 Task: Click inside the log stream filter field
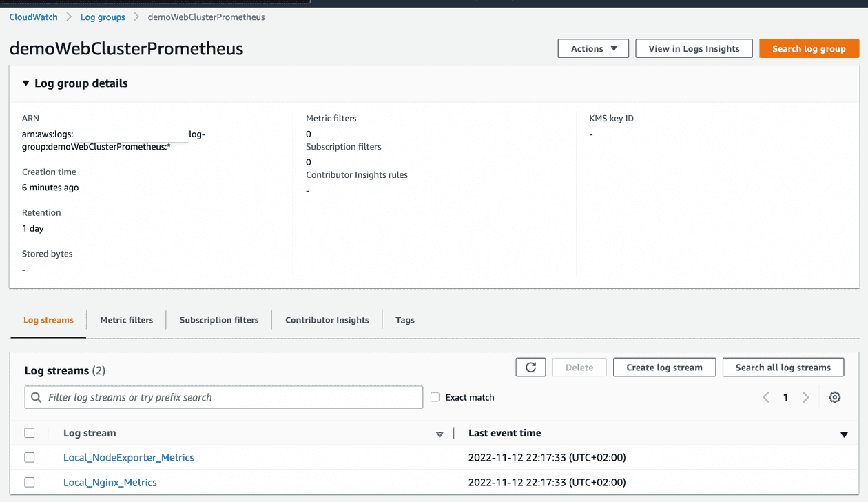pos(224,397)
